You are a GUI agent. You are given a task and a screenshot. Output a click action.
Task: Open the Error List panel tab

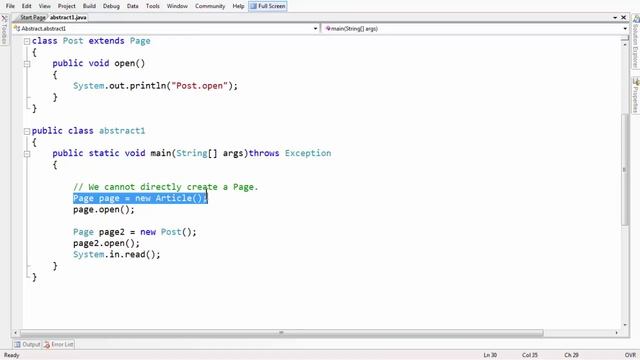pos(59,344)
